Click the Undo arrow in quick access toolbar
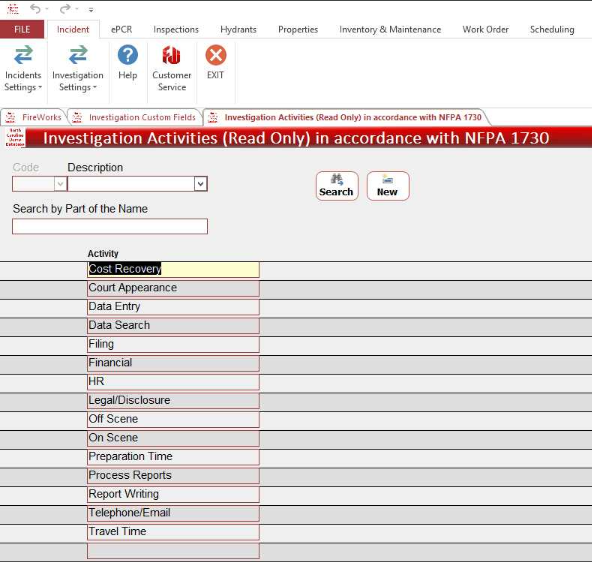The image size is (592, 562). [x=35, y=8]
